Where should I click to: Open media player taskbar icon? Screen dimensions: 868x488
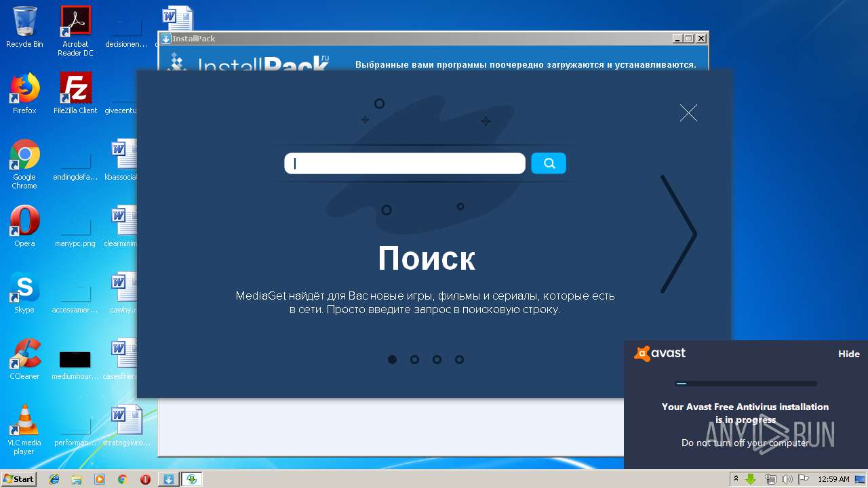coord(100,479)
